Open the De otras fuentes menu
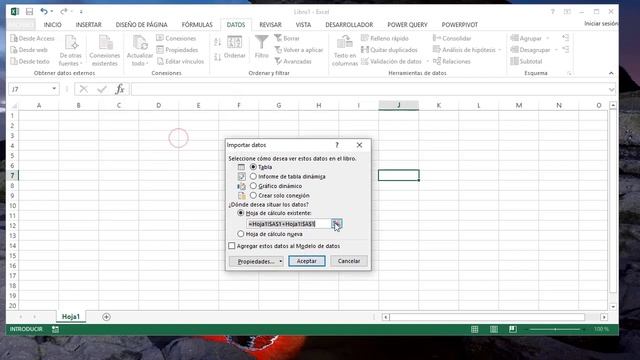 coord(70,51)
